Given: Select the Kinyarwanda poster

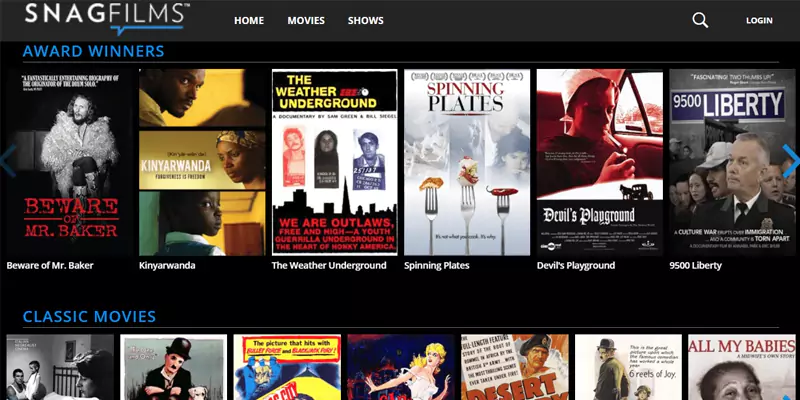Looking at the screenshot, I should coord(202,162).
